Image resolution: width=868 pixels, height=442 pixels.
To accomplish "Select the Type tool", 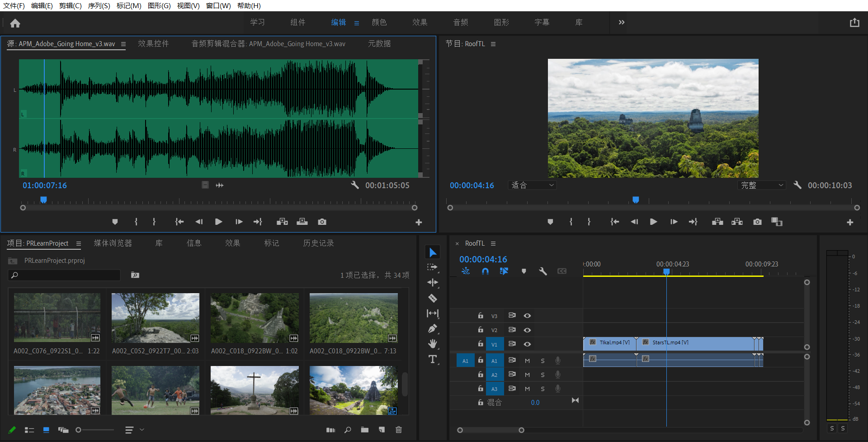I will pyautogui.click(x=433, y=359).
